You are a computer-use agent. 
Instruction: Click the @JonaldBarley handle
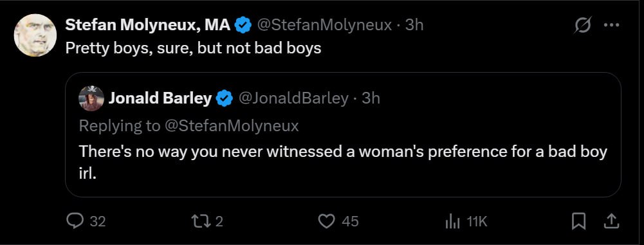click(293, 98)
